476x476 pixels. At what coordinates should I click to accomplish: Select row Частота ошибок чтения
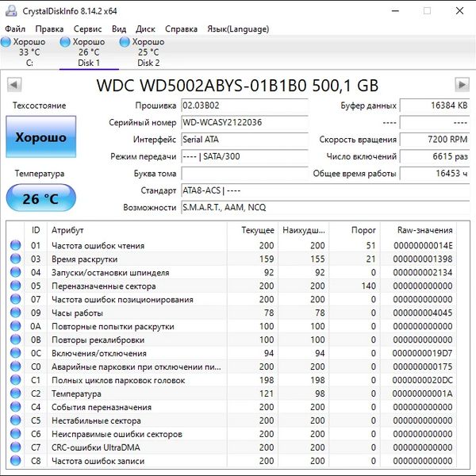(x=232, y=245)
